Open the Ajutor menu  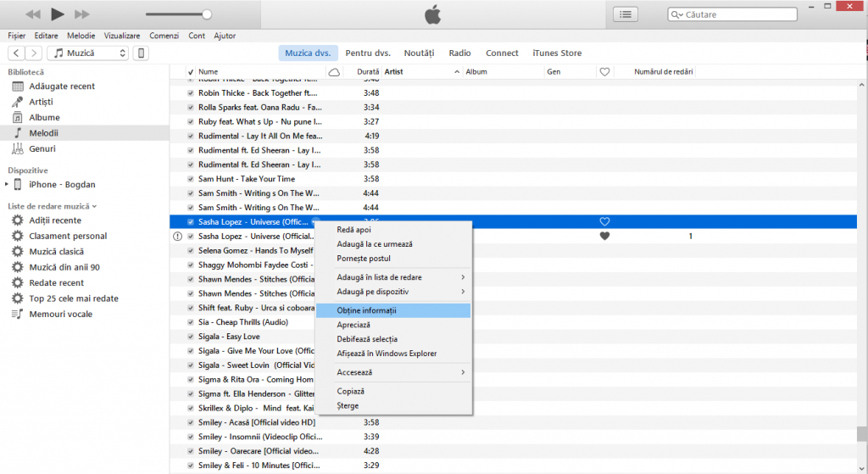pyautogui.click(x=225, y=36)
